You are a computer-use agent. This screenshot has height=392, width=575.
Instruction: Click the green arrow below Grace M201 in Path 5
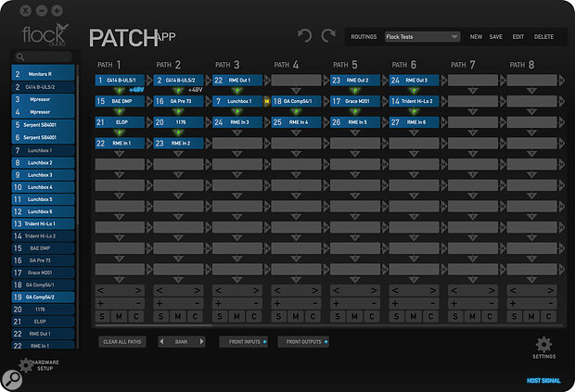pos(354,111)
